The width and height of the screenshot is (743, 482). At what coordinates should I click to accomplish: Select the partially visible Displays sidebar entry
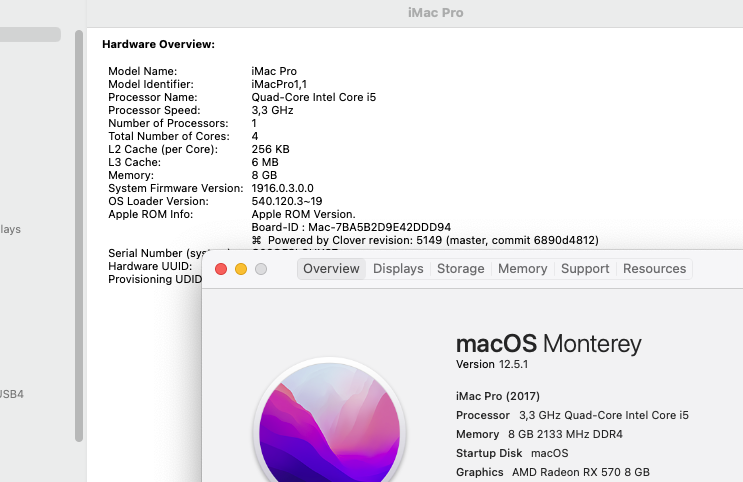coord(10,229)
